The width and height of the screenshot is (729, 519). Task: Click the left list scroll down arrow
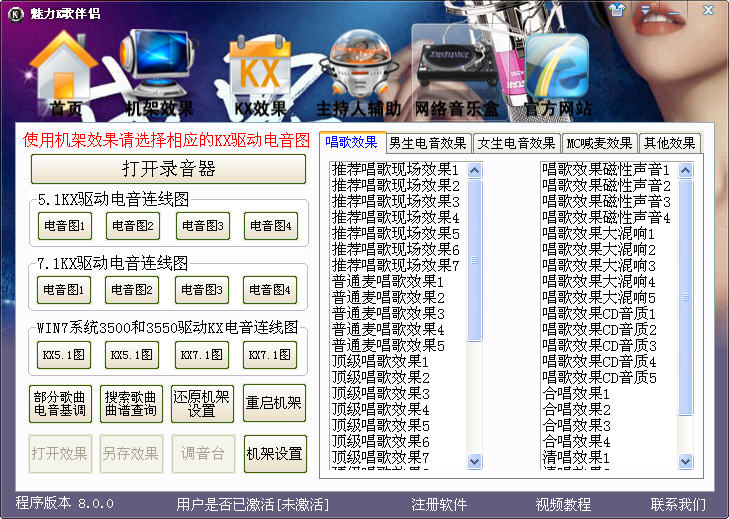474,461
